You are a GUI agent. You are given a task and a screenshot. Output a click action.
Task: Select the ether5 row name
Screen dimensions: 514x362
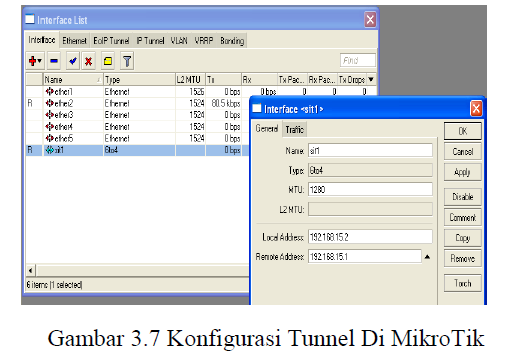pyautogui.click(x=64, y=138)
